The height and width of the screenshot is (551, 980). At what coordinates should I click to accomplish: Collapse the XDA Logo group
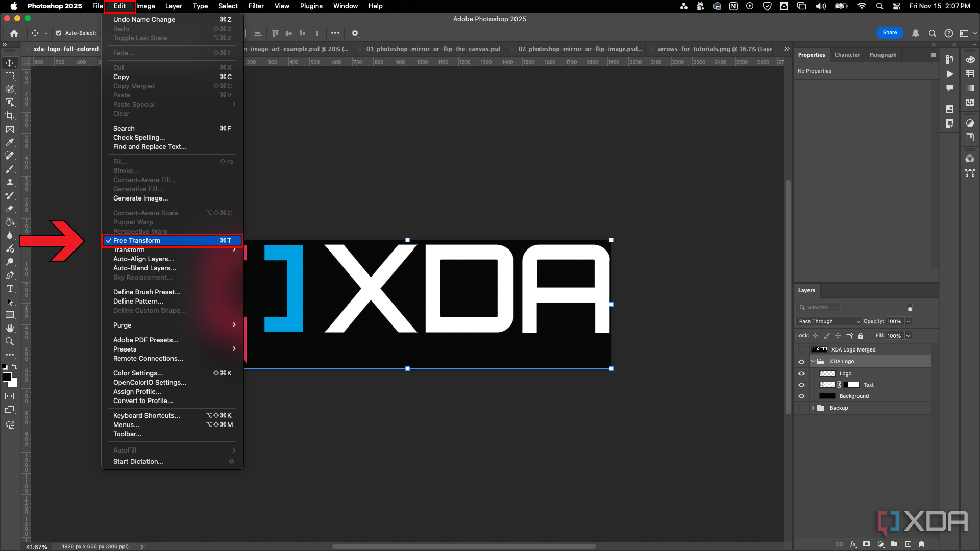[813, 362]
